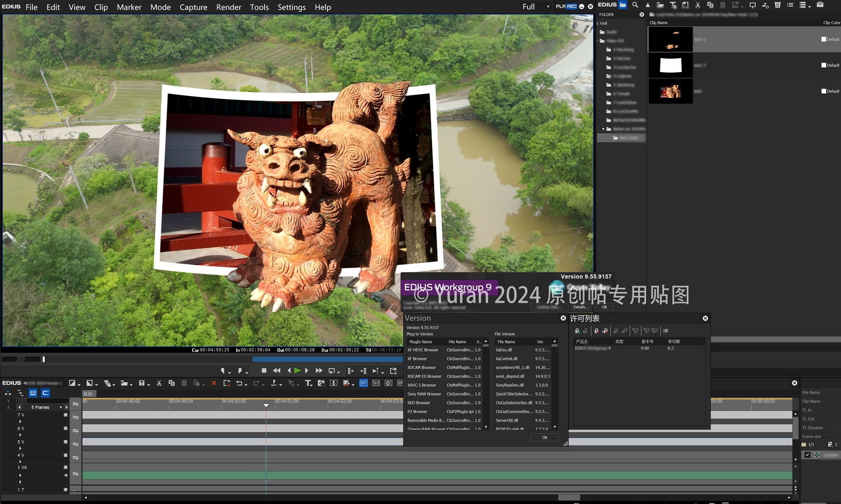841x504 pixels.
Task: Stop playback in preview window
Action: click(264, 371)
